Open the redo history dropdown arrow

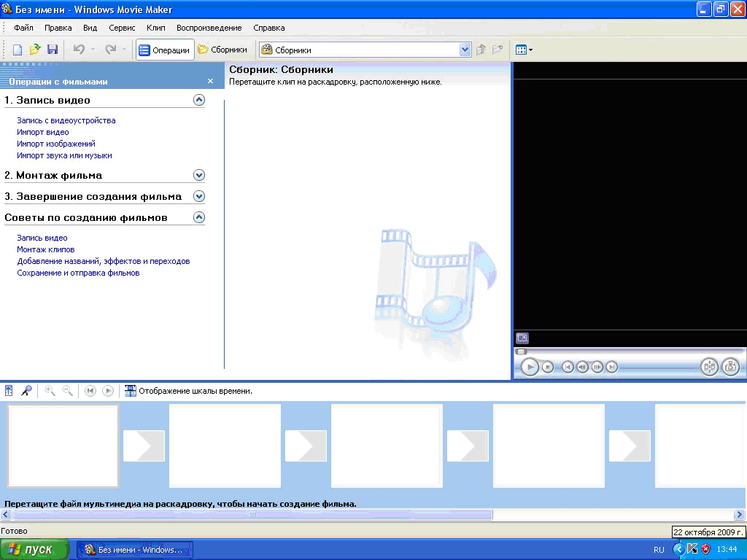[x=124, y=50]
